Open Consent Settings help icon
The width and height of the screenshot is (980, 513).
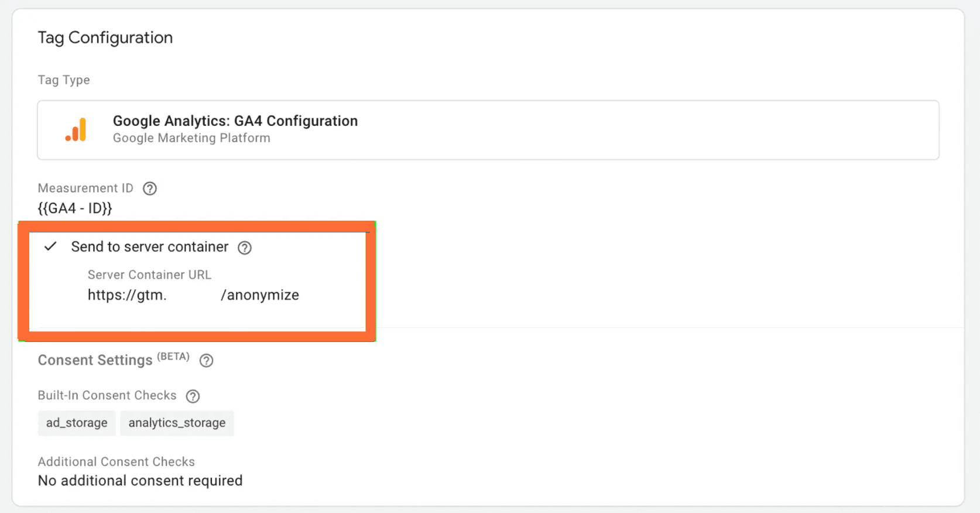pyautogui.click(x=206, y=361)
